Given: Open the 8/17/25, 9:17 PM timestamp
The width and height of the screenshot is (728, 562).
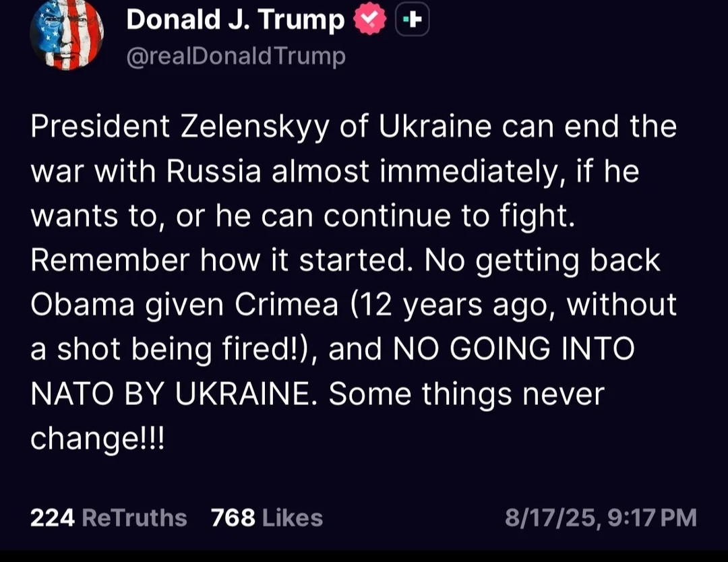Looking at the screenshot, I should [x=601, y=518].
